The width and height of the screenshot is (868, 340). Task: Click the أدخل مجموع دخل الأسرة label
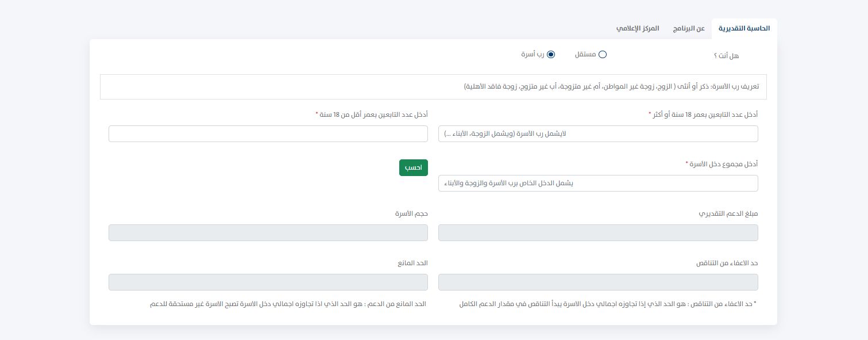point(722,164)
